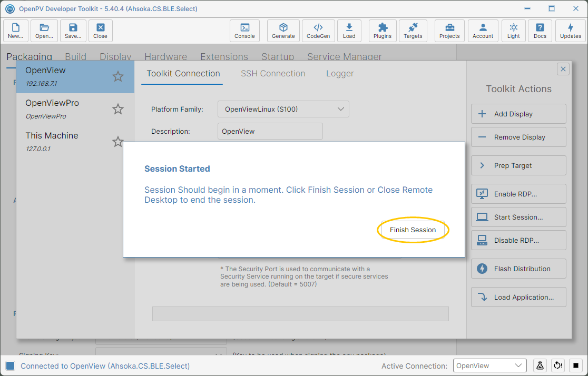Open the Extensions tab
This screenshot has height=376, width=588.
coord(224,56)
